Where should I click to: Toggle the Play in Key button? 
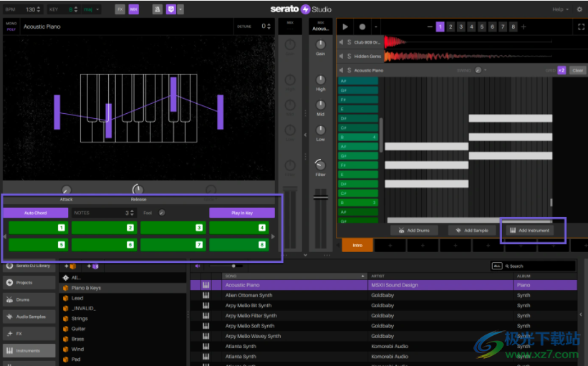point(242,213)
